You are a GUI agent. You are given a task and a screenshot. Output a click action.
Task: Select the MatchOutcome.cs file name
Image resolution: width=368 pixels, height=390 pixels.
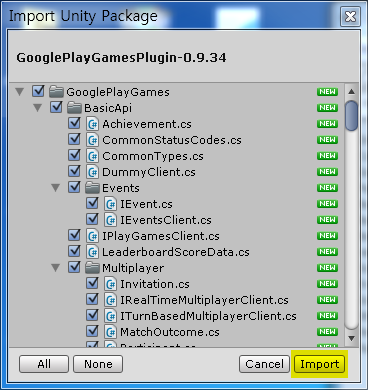pyautogui.click(x=170, y=332)
